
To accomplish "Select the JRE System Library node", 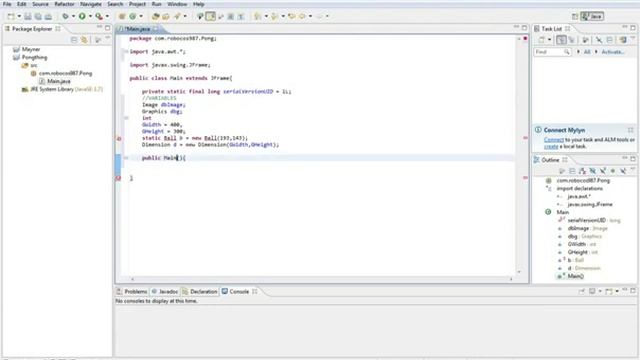I will [62, 89].
